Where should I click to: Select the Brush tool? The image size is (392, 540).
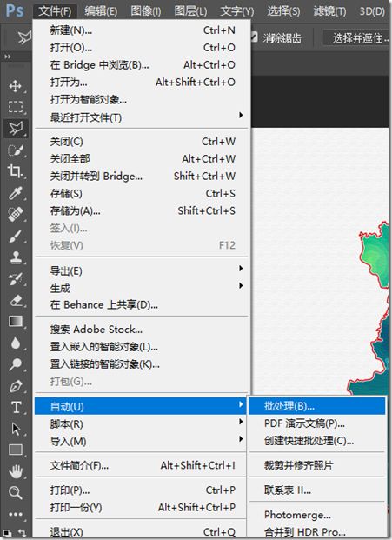[15, 236]
